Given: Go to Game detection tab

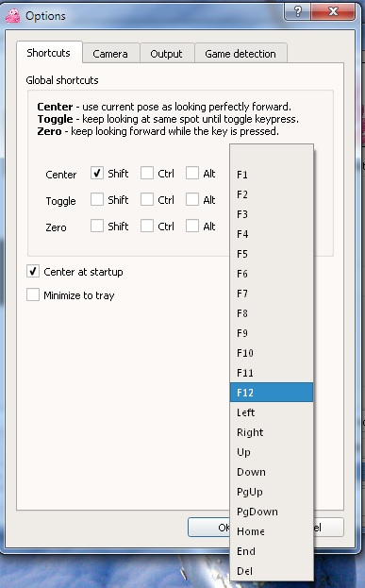Looking at the screenshot, I should coord(241,54).
